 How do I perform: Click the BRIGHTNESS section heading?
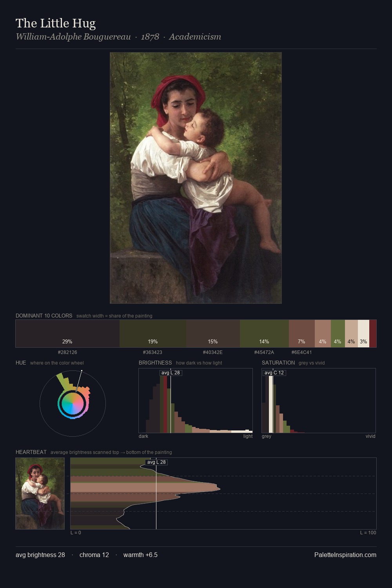[155, 363]
